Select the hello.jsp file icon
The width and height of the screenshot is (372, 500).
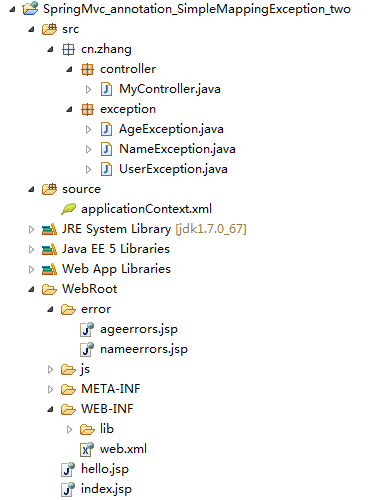tap(68, 469)
